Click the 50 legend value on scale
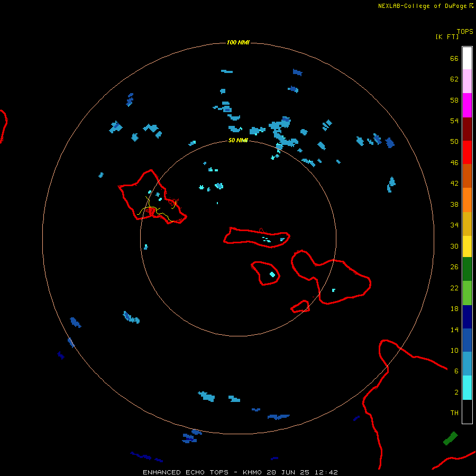The height and width of the screenshot is (476, 476). click(x=454, y=141)
